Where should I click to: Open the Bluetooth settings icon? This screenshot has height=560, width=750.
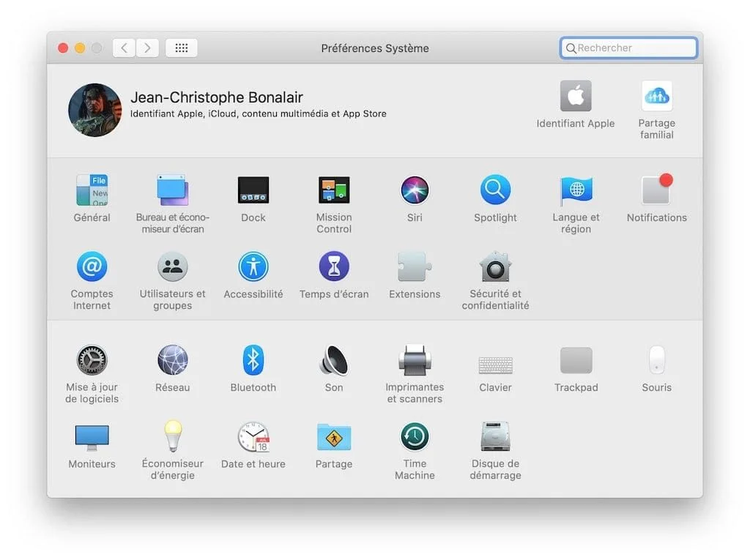pyautogui.click(x=253, y=360)
